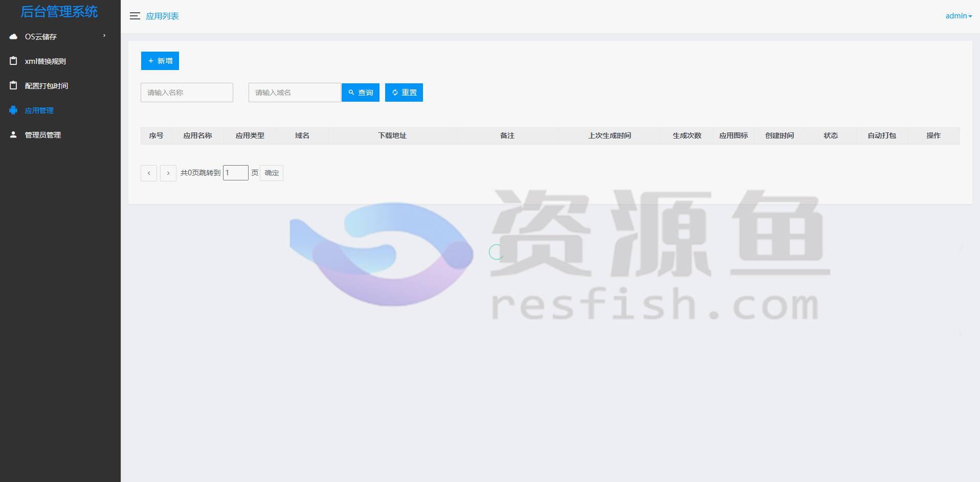Open the 管理员管理 menu item
This screenshot has width=980, height=482.
click(x=60, y=135)
